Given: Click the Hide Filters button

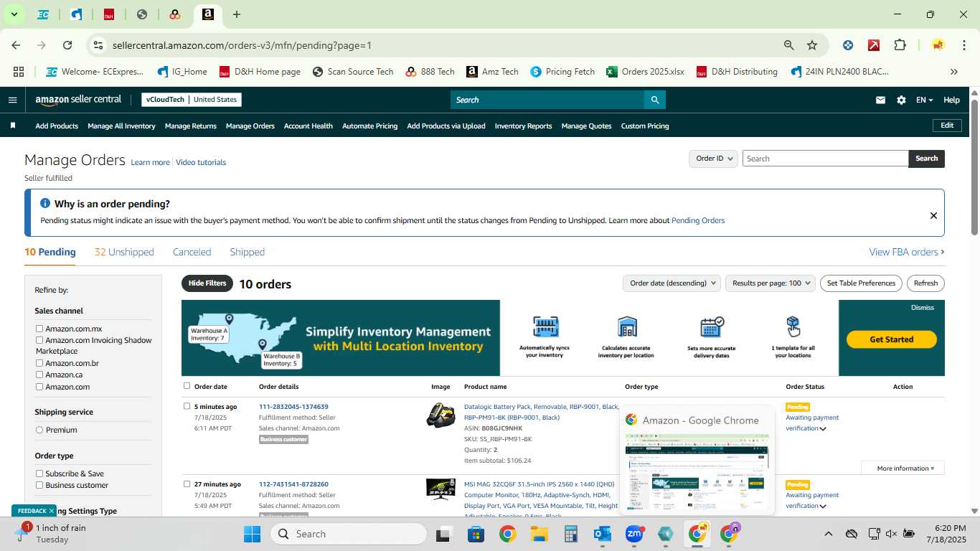Looking at the screenshot, I should click(x=207, y=283).
